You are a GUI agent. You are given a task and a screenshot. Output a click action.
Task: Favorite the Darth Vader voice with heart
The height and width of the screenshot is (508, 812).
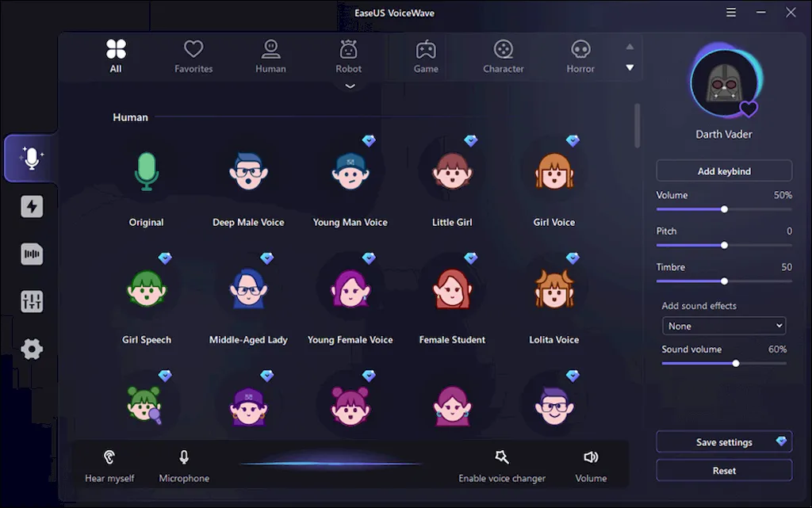coord(749,109)
